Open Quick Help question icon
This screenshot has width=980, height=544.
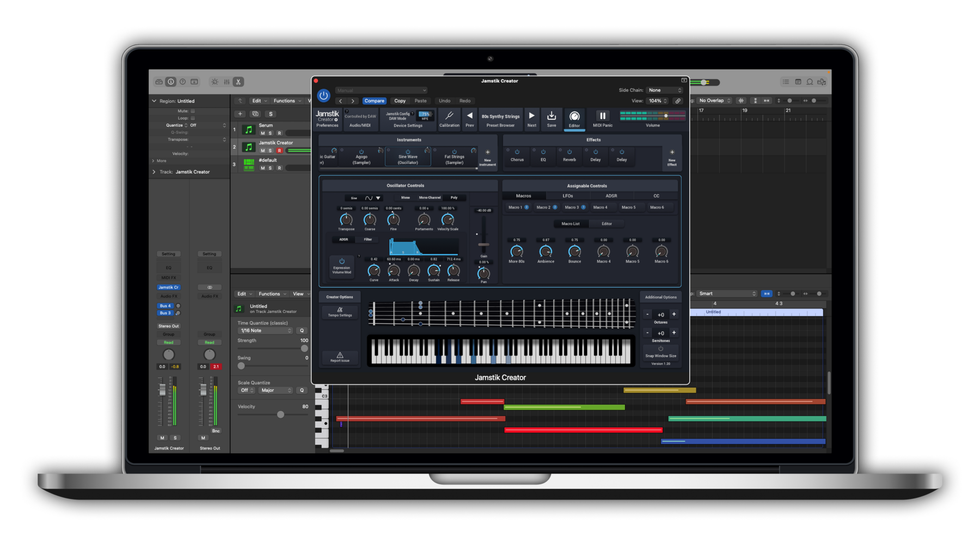(x=182, y=82)
